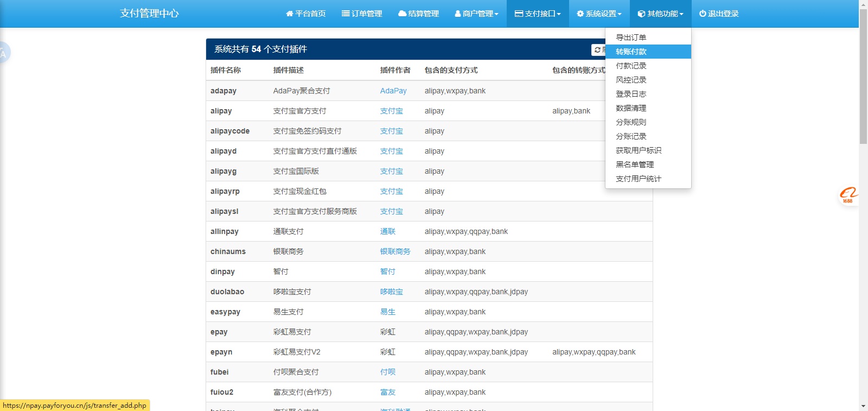Screen dimensions: 868x411
Task: Click plugin name easypay
Action: [225, 312]
